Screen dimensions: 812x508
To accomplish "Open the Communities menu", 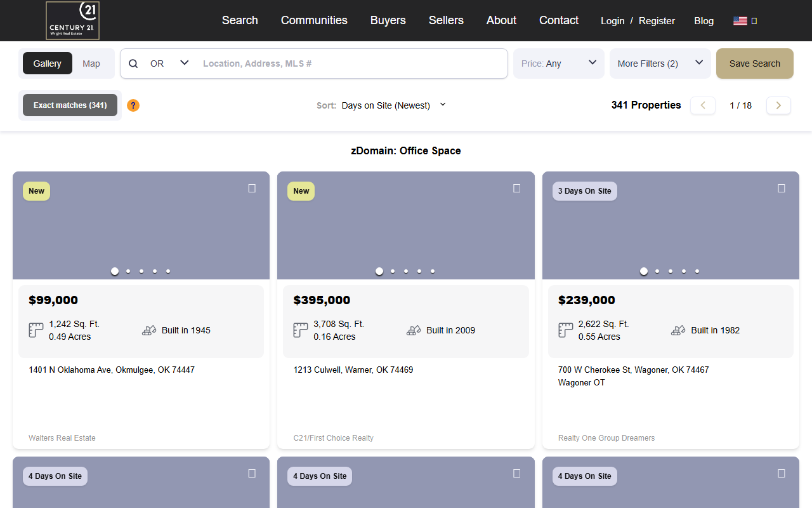I will [314, 20].
